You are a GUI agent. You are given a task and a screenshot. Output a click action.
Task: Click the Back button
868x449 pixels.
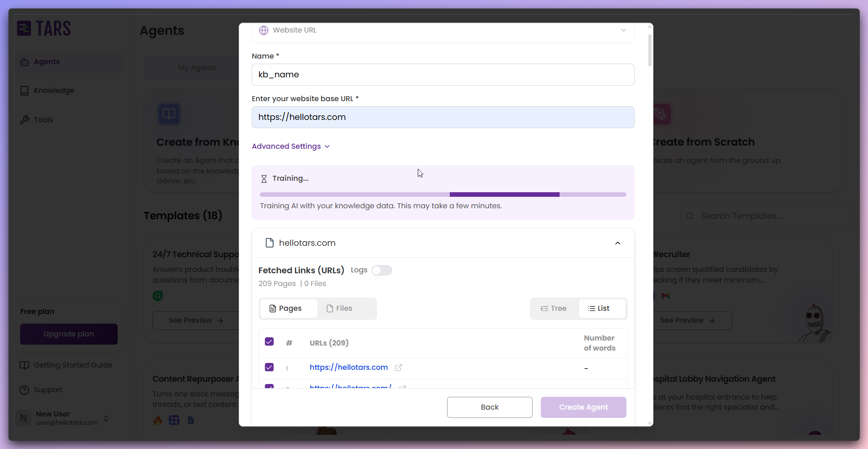(x=489, y=407)
